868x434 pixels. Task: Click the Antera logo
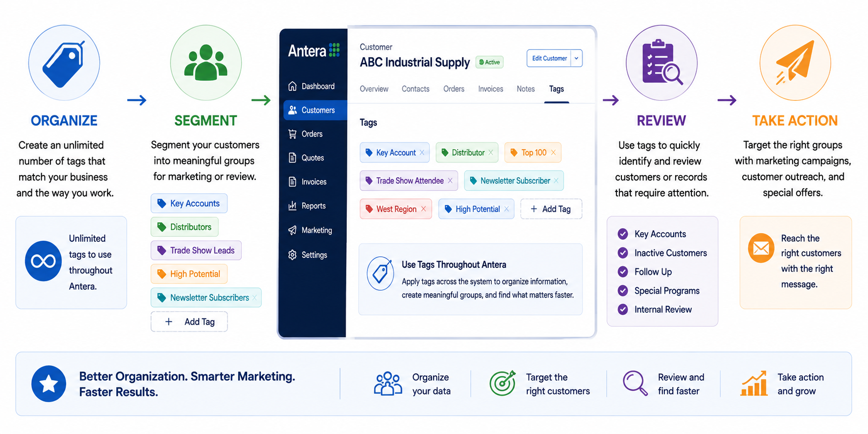click(314, 50)
